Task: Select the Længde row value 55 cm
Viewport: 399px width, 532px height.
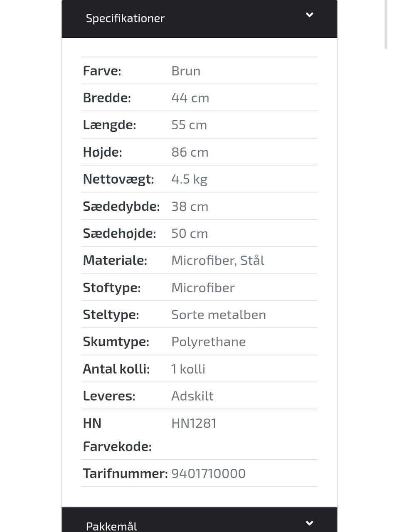Action: [x=189, y=125]
